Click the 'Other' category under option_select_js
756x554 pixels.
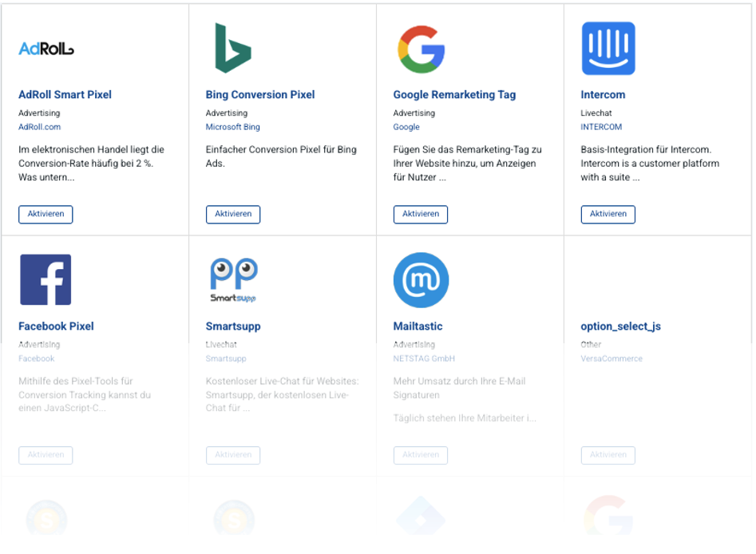point(591,344)
